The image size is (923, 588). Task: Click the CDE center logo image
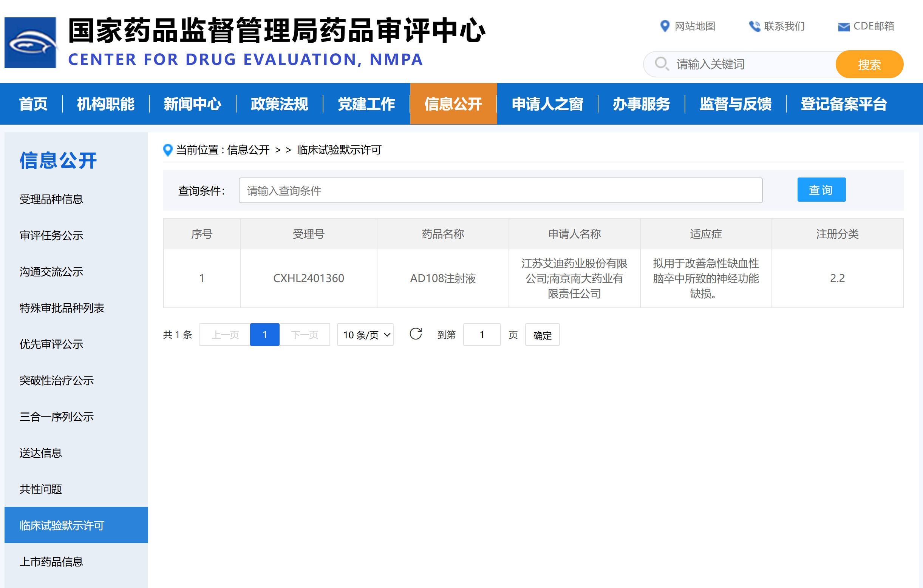(30, 43)
